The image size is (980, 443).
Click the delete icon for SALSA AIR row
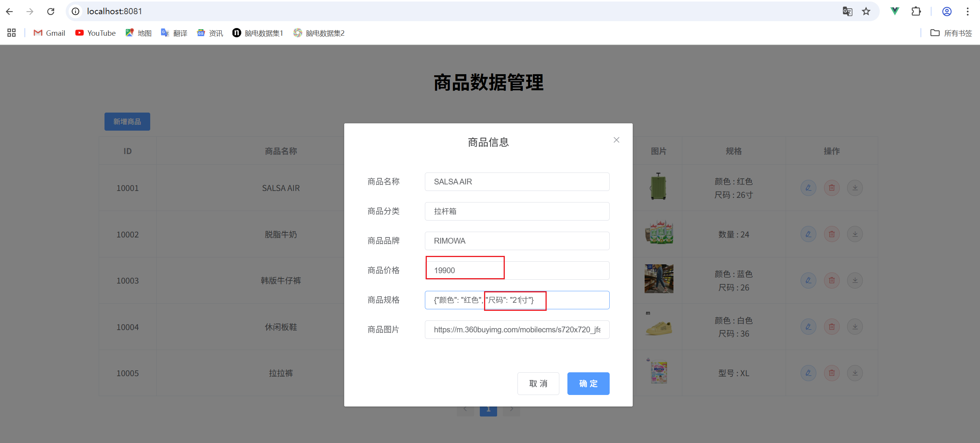pyautogui.click(x=832, y=188)
